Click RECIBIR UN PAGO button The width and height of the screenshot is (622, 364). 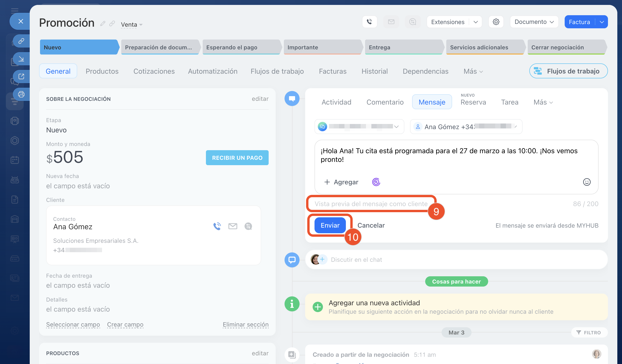point(237,158)
